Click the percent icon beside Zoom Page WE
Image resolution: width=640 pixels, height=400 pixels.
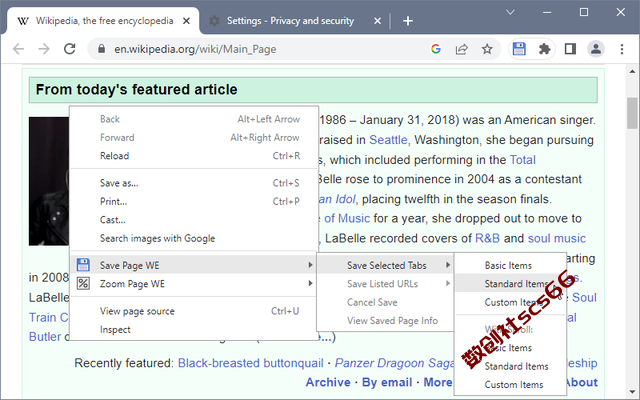click(x=83, y=283)
